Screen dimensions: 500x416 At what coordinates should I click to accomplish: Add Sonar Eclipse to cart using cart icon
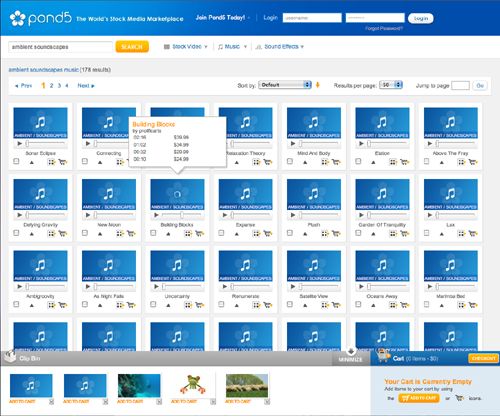pyautogui.click(x=63, y=162)
